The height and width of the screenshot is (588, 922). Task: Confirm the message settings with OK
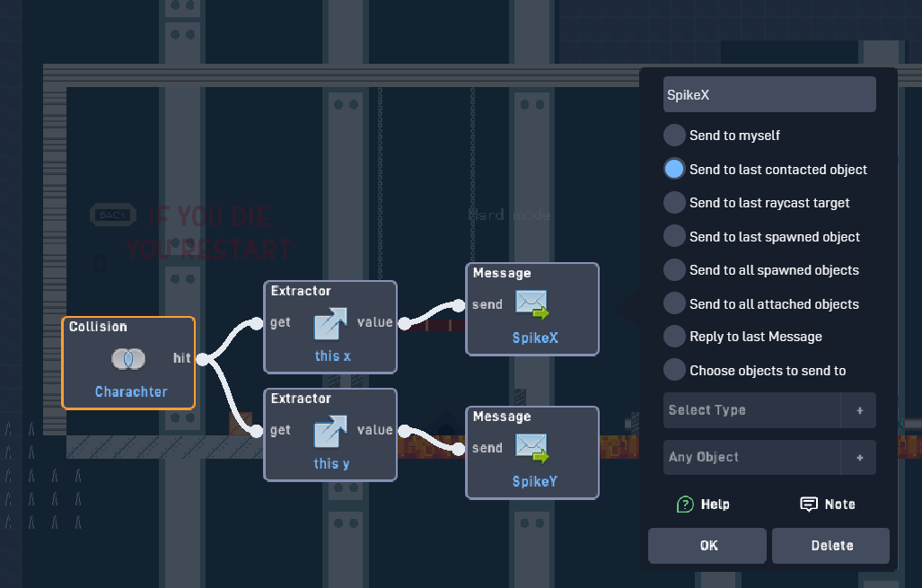pyautogui.click(x=707, y=546)
